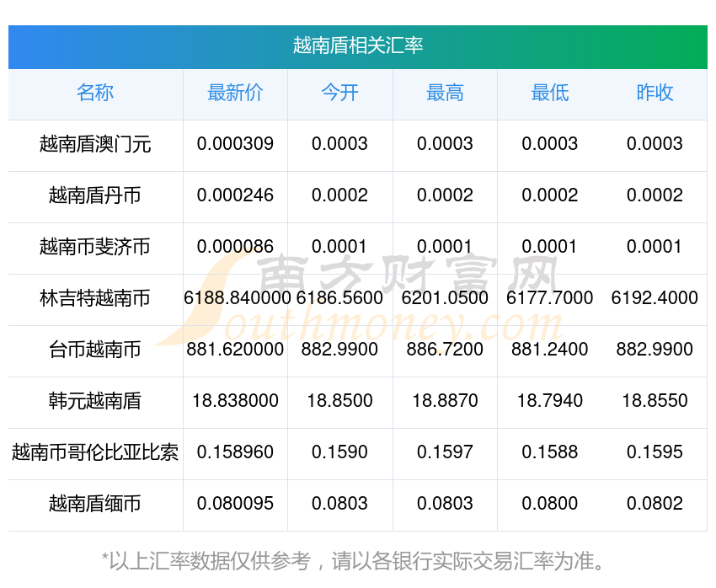Viewport: 716px width, 588px height.
Task: Click the 越南盾缅币 row name
Action: click(x=95, y=504)
